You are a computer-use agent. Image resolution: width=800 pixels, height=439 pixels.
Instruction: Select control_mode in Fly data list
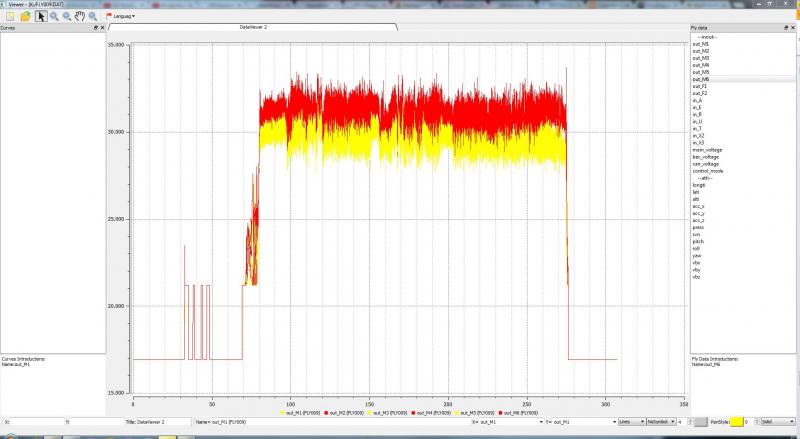(708, 172)
